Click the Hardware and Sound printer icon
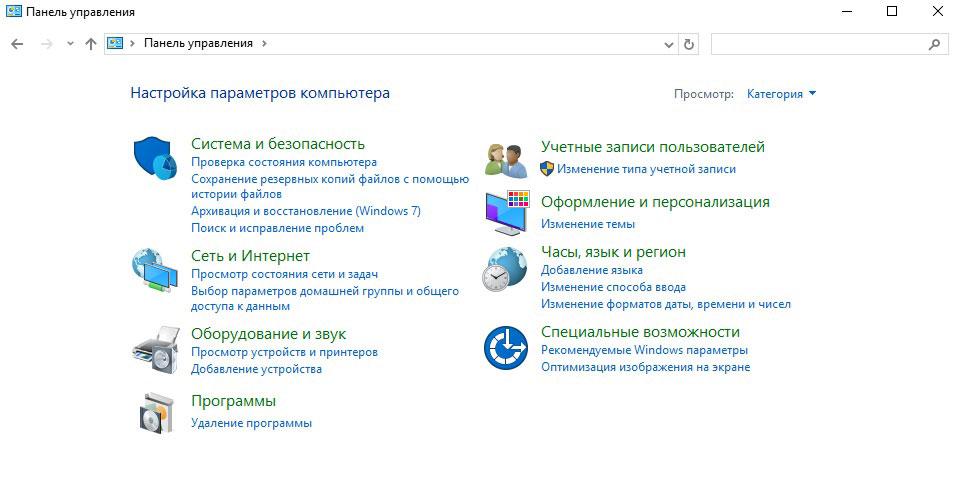The height and width of the screenshot is (480, 959). pos(154,348)
